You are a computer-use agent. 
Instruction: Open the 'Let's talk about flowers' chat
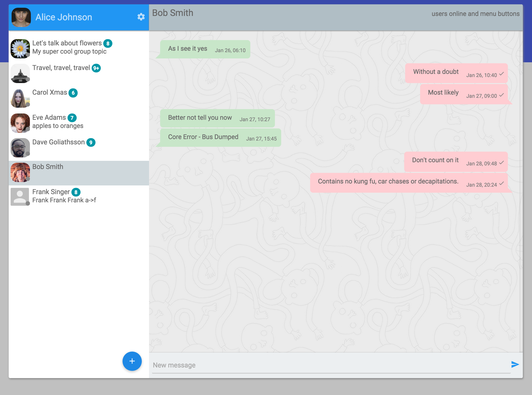point(79,49)
